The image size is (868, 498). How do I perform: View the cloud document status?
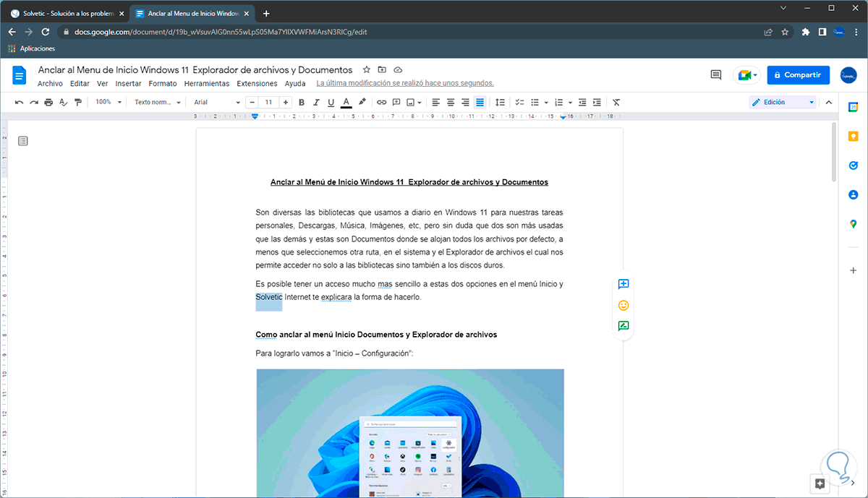click(398, 70)
